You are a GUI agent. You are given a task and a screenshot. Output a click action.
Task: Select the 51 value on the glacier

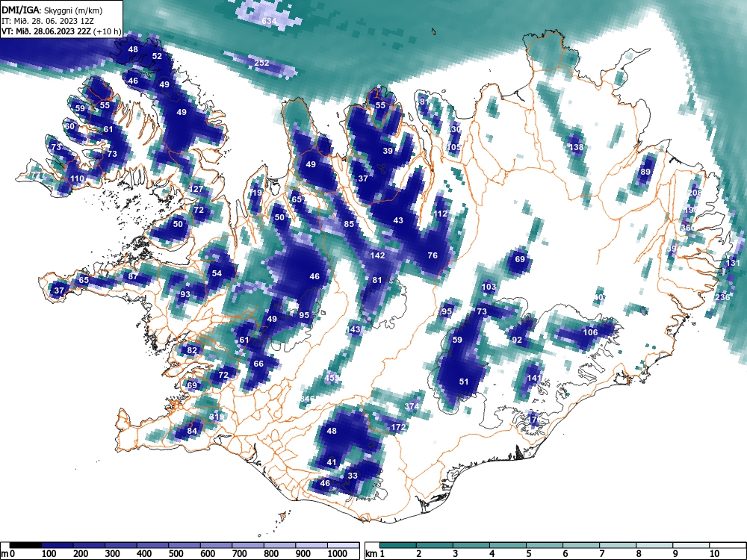click(x=464, y=382)
